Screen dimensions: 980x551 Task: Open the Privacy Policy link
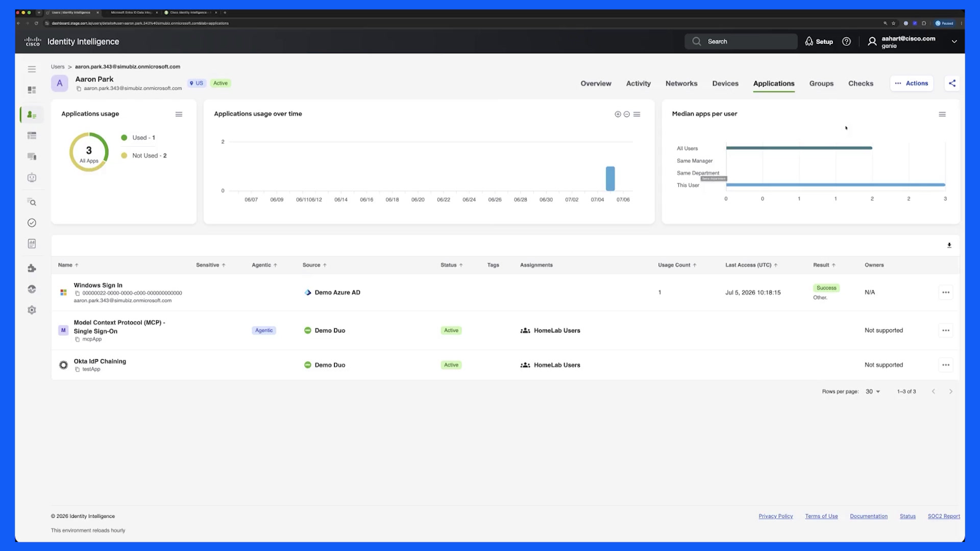775,516
